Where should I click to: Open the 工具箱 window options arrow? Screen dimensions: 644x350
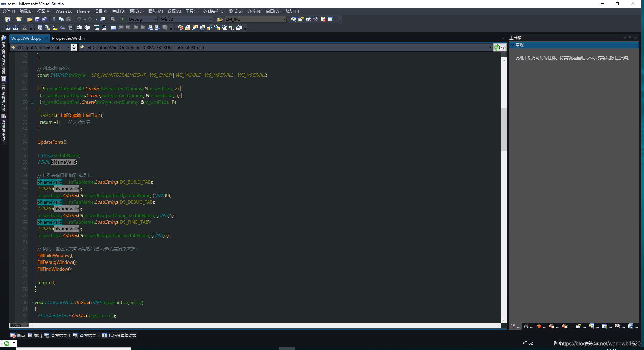624,38
